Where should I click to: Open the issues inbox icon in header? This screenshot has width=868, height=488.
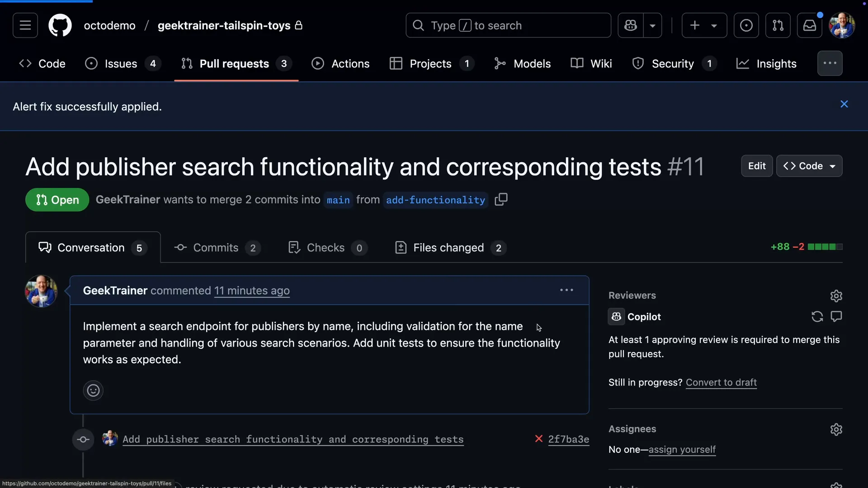point(746,25)
